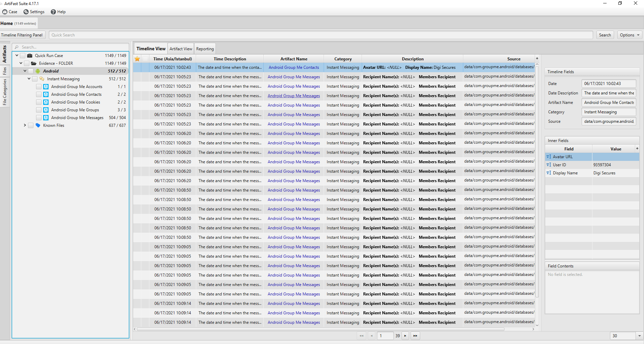Click the text-field icon next to Display Name
This screenshot has width=644, height=344.
(549, 173)
